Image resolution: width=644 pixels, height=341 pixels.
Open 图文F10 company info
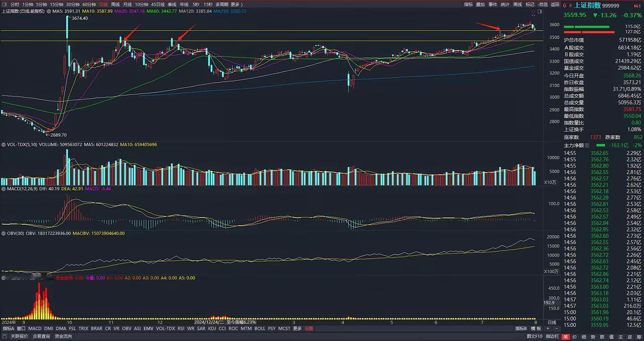534,336
